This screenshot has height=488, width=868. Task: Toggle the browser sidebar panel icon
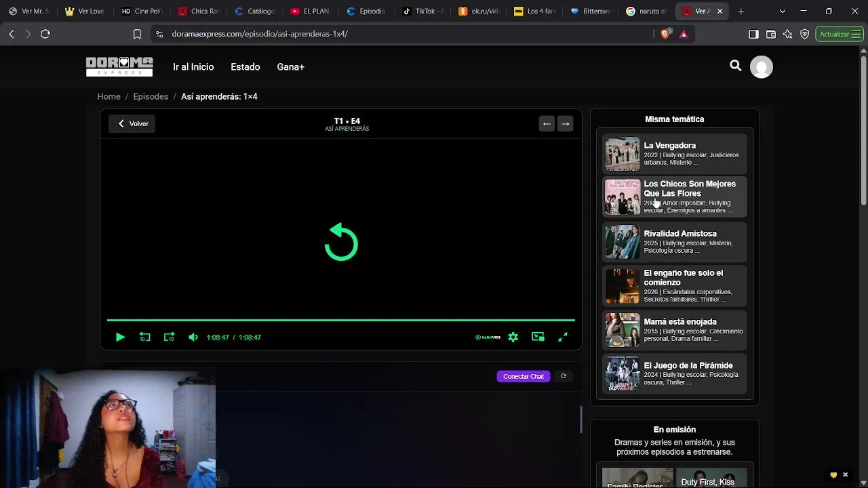click(x=753, y=34)
